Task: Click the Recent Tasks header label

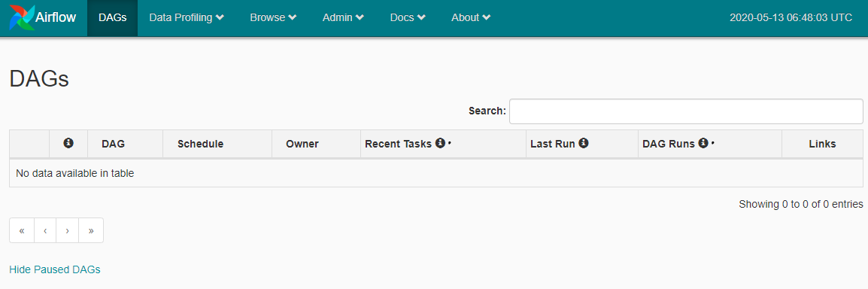Action: (x=398, y=144)
